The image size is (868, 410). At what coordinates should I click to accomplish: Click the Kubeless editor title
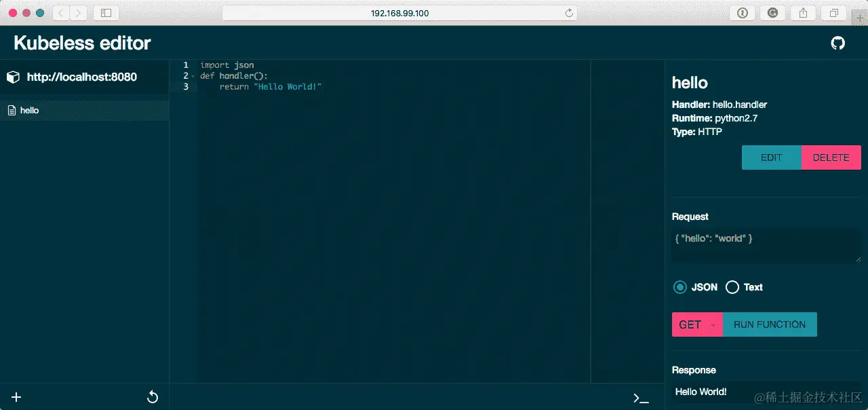click(x=82, y=43)
